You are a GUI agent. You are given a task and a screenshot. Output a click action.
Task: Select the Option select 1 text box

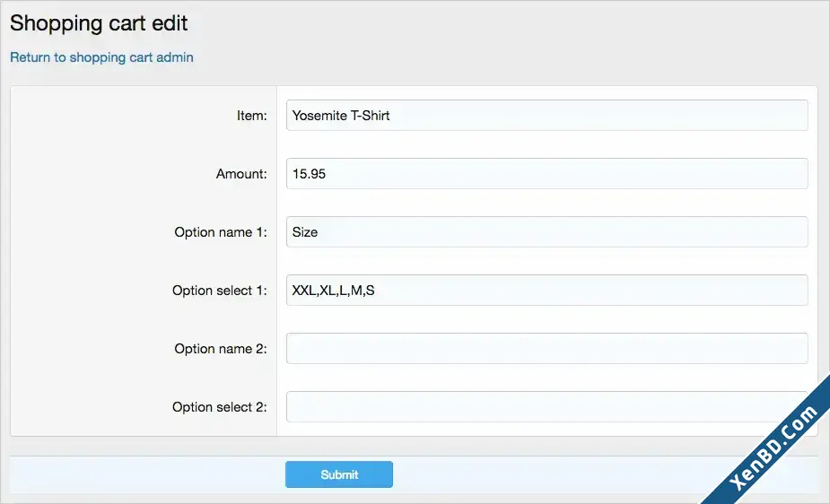click(x=546, y=290)
